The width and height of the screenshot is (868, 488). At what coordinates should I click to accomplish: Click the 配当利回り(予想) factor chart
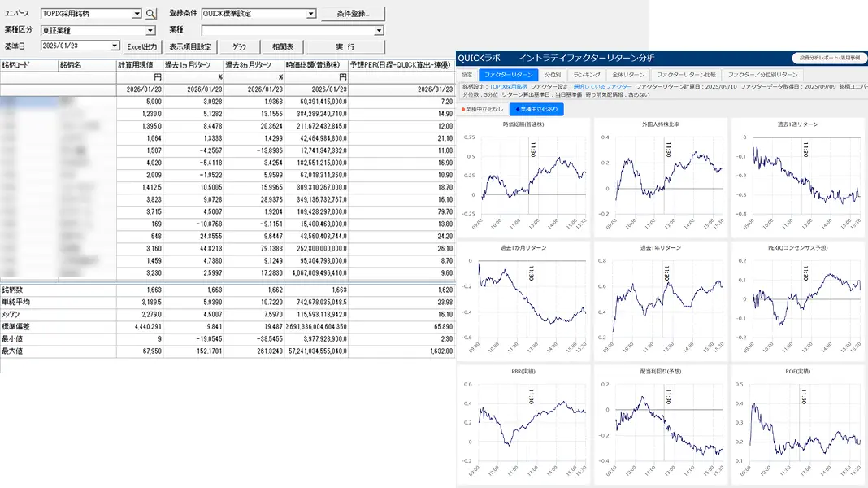pyautogui.click(x=661, y=425)
